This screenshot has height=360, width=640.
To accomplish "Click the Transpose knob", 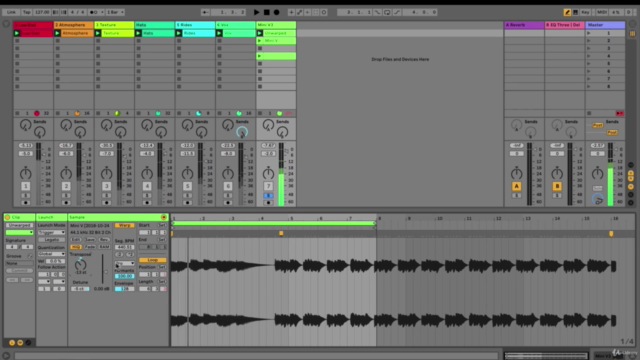I will (80, 264).
